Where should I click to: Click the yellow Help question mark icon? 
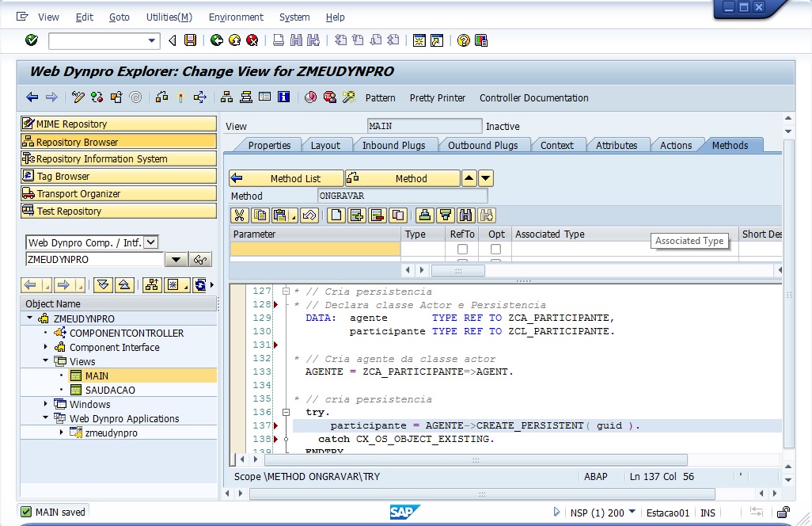[x=464, y=40]
